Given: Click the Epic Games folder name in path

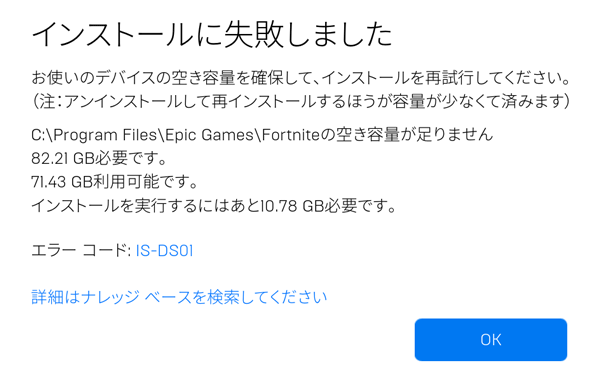Looking at the screenshot, I should pos(209,135).
